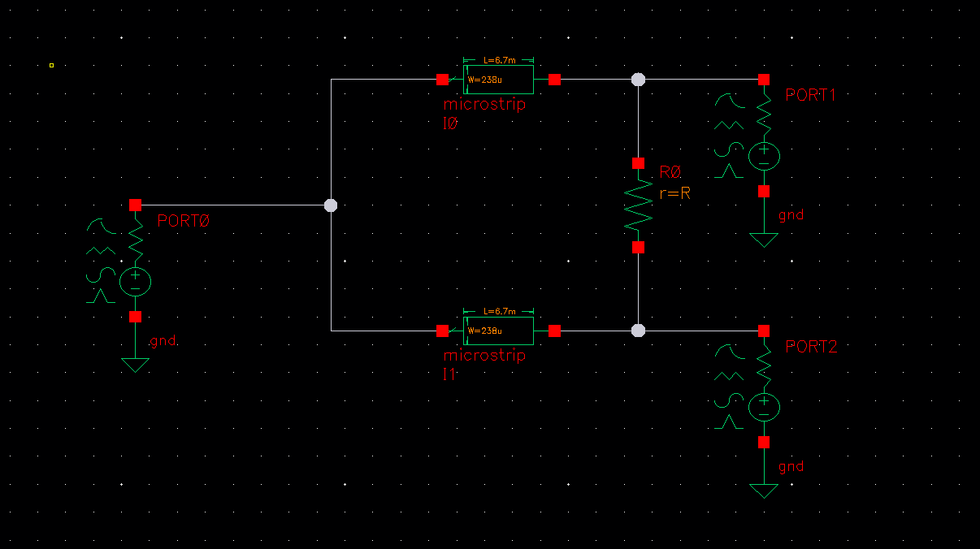
Task: Click the junction dot joining I1 and R0
Action: pyautogui.click(x=639, y=331)
